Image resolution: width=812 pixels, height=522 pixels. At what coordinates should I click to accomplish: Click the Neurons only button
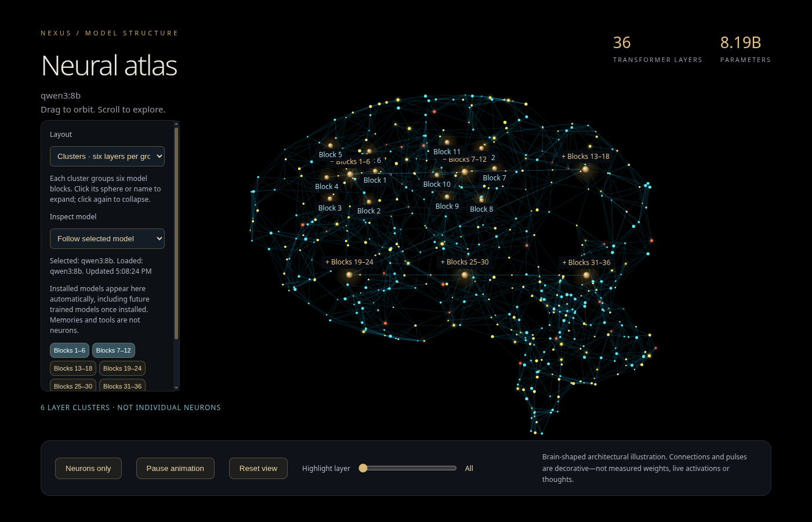(88, 469)
